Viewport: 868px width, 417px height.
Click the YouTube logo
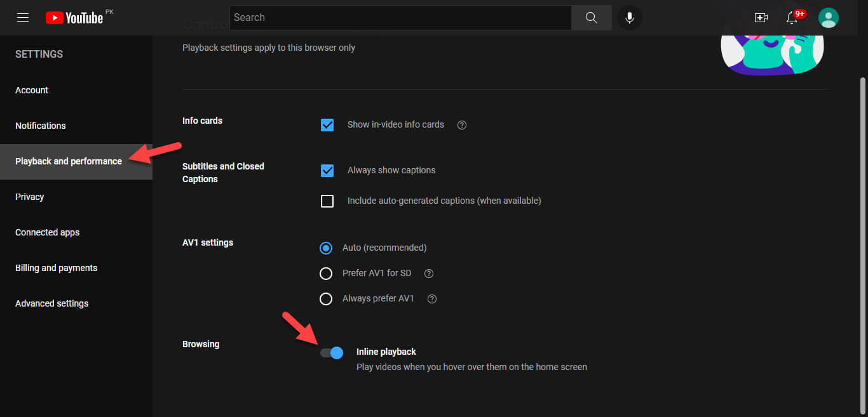click(74, 18)
